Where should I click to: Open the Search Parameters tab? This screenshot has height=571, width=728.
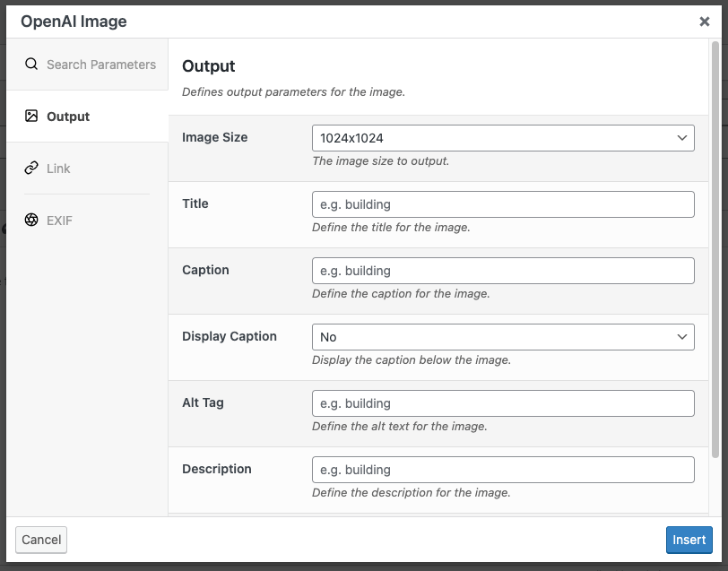(87, 65)
